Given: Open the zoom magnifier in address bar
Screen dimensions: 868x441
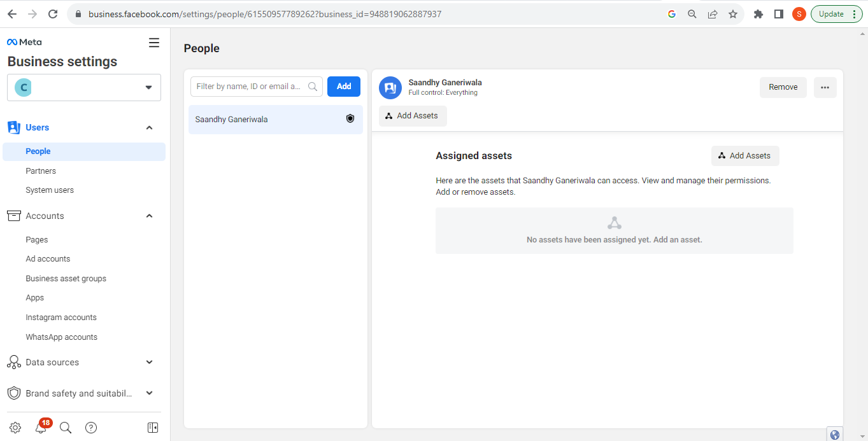Looking at the screenshot, I should (x=692, y=14).
